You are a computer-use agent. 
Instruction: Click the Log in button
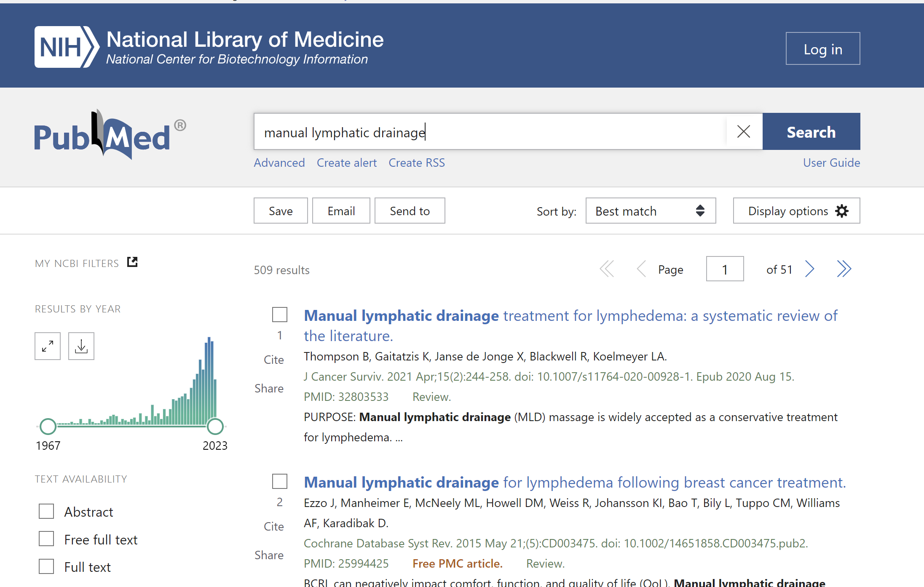pyautogui.click(x=822, y=48)
